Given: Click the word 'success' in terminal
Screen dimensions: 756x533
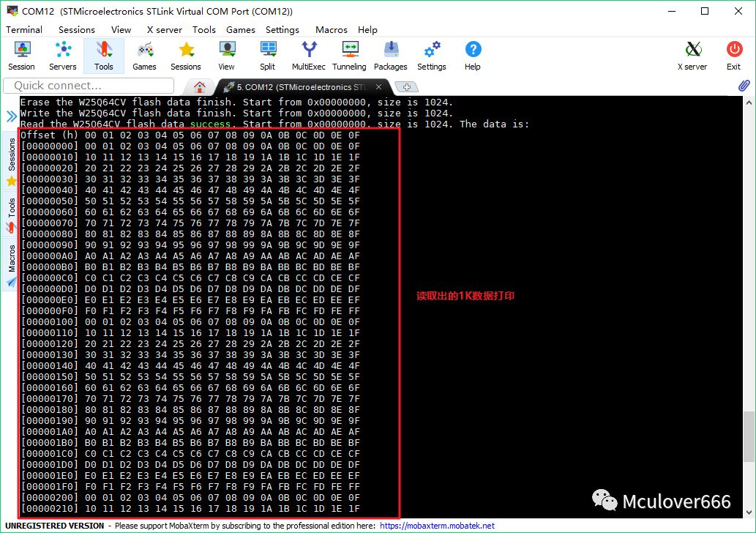Looking at the screenshot, I should pyautogui.click(x=210, y=124).
